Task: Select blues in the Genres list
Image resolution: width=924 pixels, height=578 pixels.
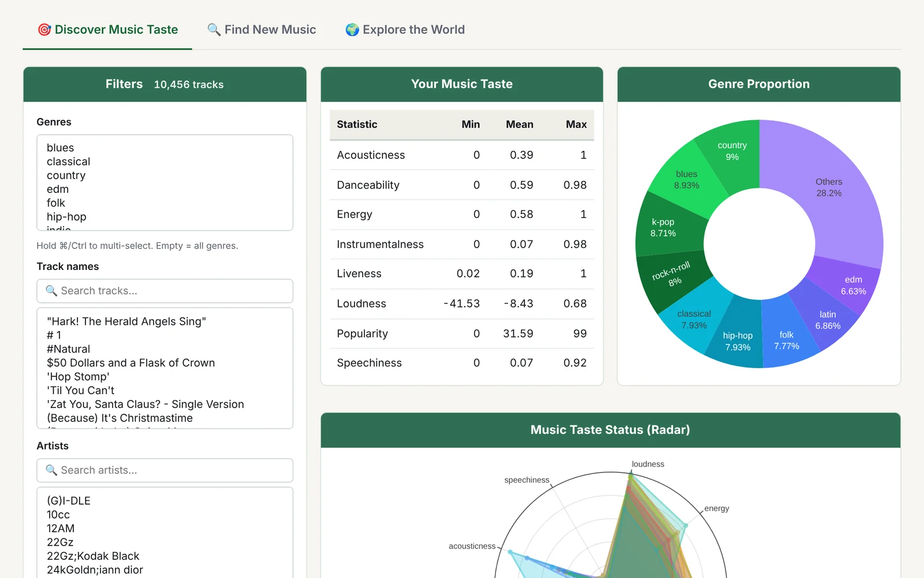Action: pos(165,148)
